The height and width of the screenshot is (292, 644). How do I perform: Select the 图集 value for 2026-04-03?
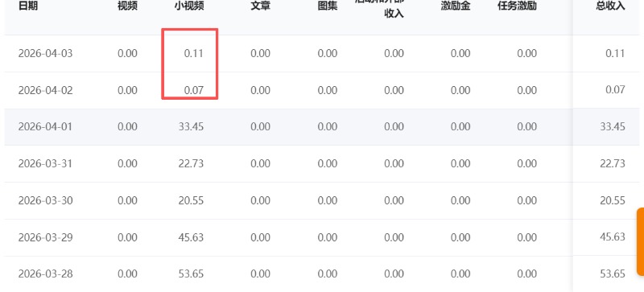[328, 53]
